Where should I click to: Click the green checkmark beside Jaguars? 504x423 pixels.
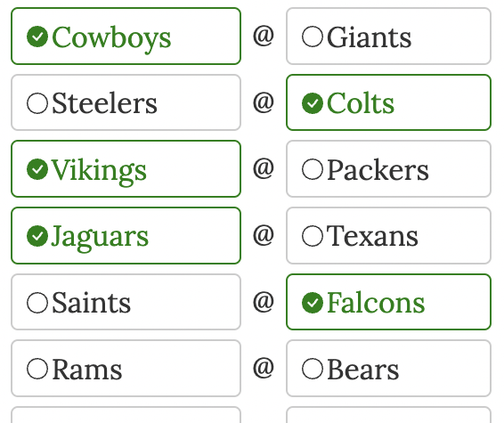tap(37, 236)
